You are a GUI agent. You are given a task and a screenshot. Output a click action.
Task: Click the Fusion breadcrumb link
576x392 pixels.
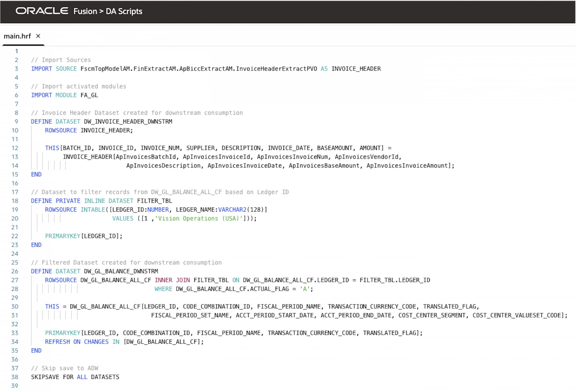[x=85, y=11]
